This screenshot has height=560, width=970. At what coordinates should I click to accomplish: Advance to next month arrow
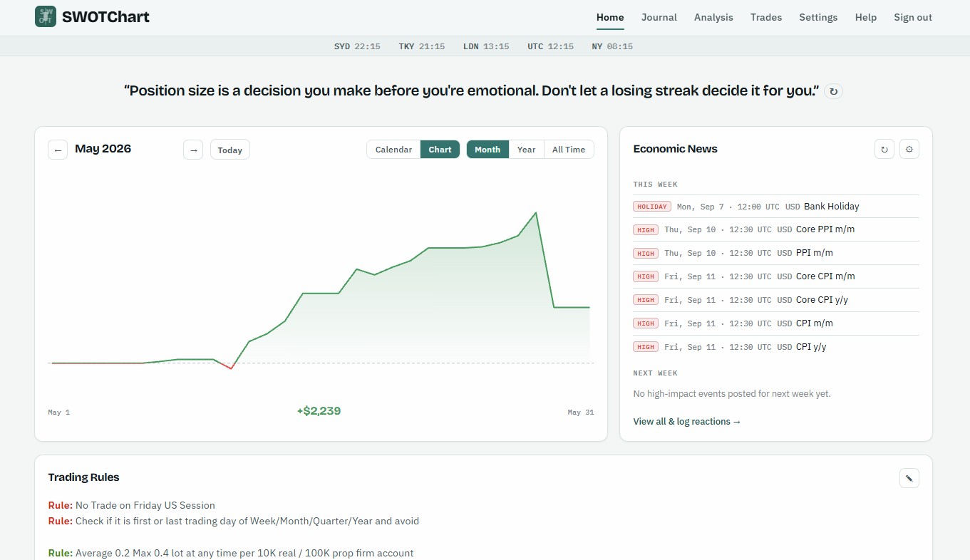click(193, 150)
